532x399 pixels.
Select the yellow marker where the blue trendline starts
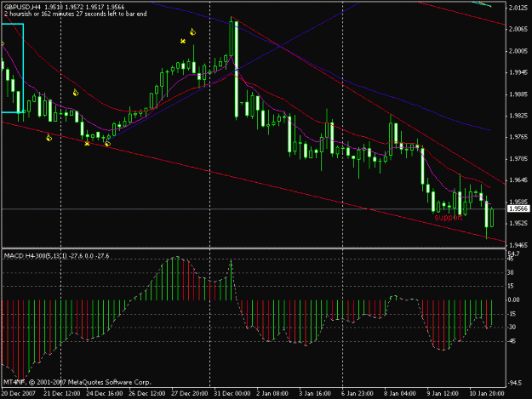point(107,144)
